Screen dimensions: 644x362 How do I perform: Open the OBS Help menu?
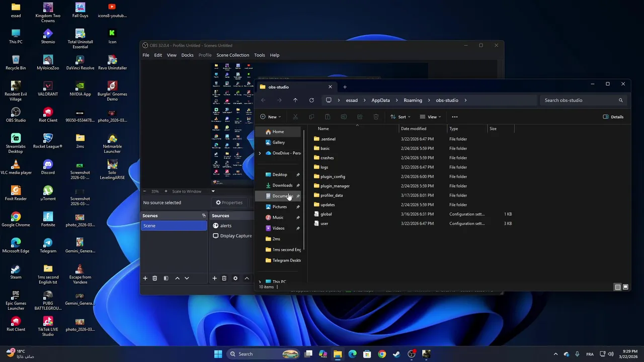[x=274, y=55]
